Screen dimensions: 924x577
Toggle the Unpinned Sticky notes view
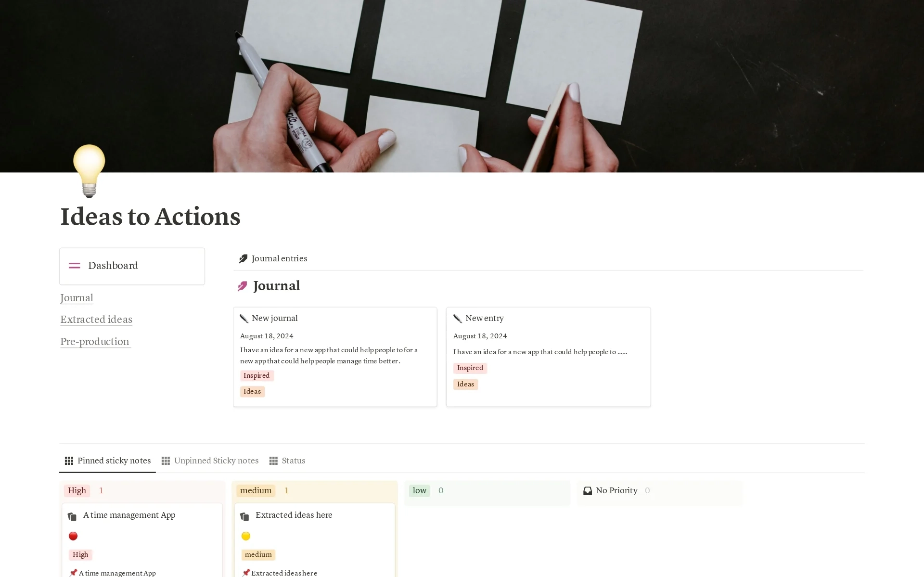(209, 460)
